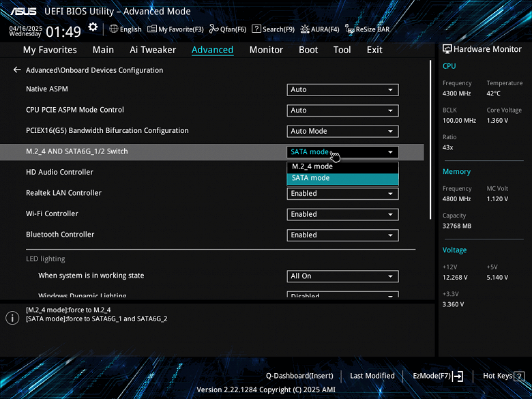Click 4300 MHz CPU frequency value
532x399 pixels.
coord(456,93)
